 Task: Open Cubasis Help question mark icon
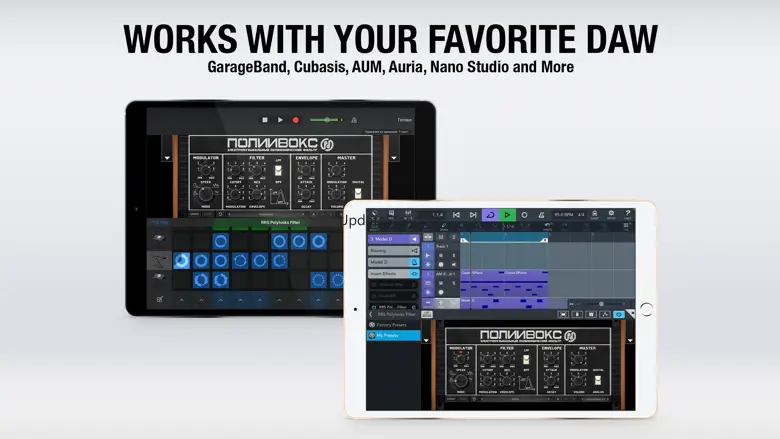point(627,215)
